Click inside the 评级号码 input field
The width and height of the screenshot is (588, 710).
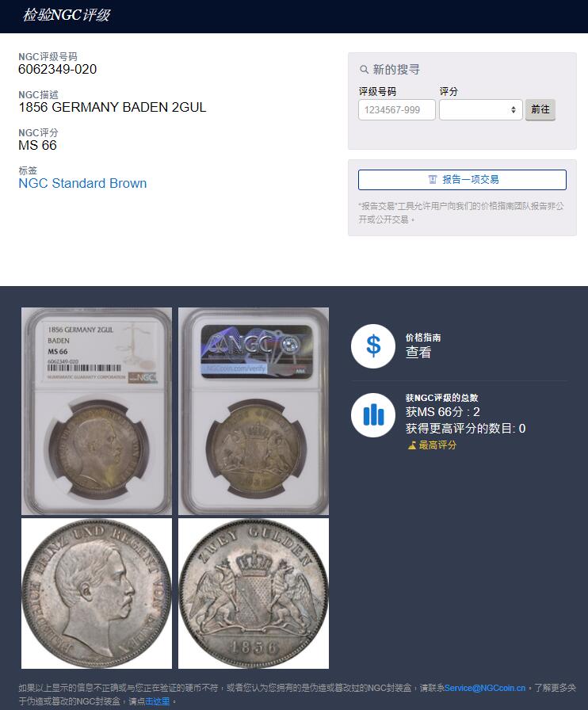click(x=397, y=109)
